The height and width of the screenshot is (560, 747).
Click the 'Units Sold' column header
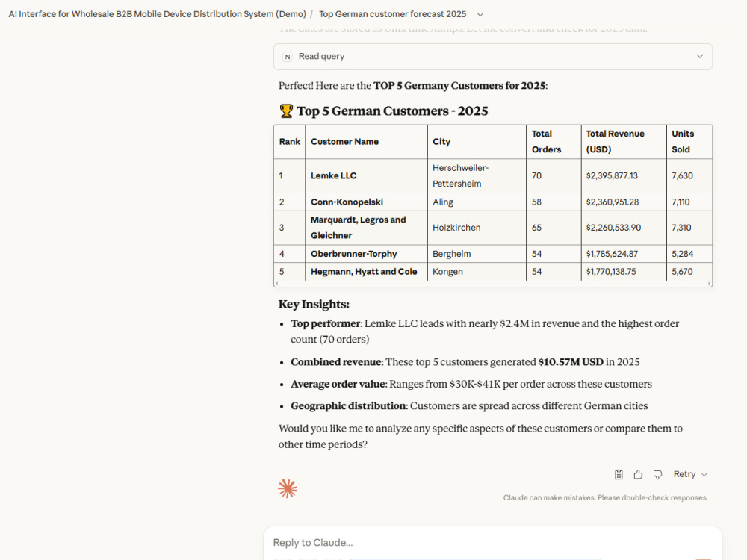[689, 141]
